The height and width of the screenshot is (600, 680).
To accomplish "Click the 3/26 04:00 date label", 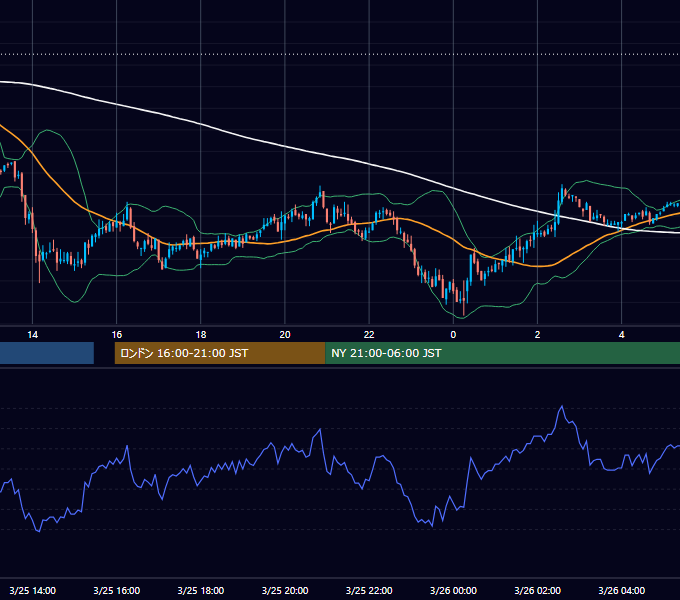I will coord(621,590).
